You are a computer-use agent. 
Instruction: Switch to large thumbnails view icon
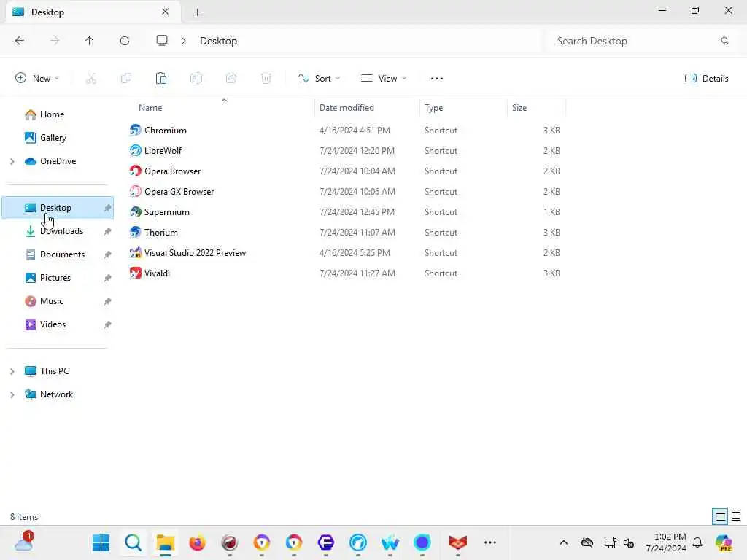click(736, 516)
